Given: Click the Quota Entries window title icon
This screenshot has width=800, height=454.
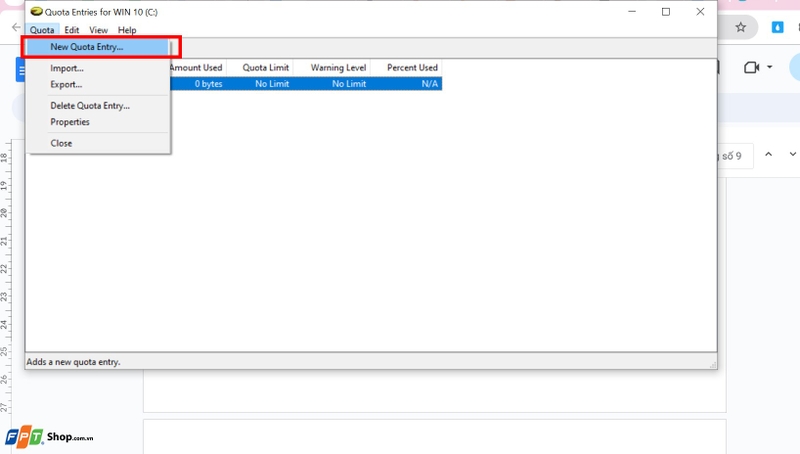Looking at the screenshot, I should [36, 11].
